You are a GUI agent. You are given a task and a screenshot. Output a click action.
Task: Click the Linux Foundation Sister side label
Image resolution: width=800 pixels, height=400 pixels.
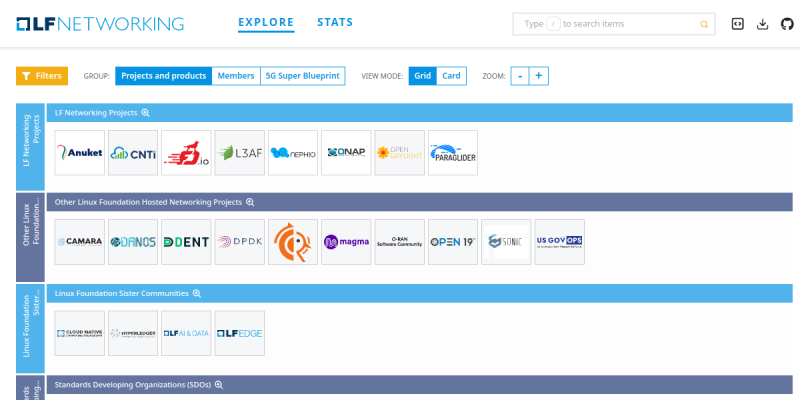31,329
